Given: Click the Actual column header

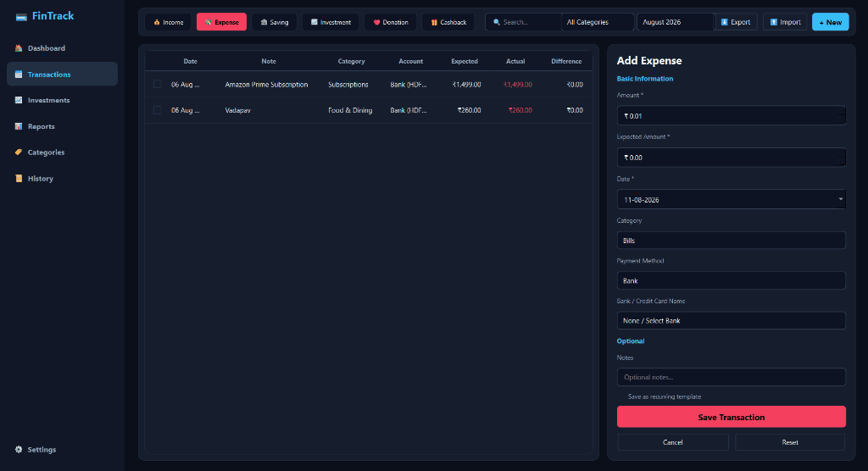Looking at the screenshot, I should click(x=515, y=62).
